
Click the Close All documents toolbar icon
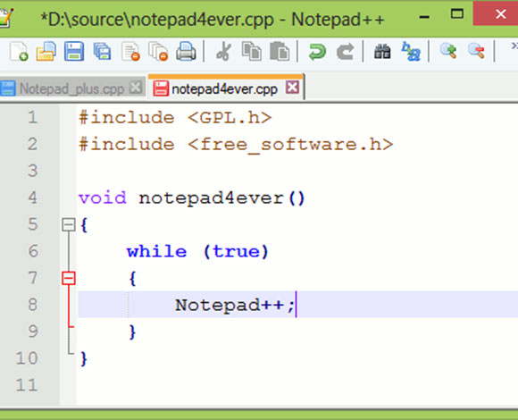point(158,52)
